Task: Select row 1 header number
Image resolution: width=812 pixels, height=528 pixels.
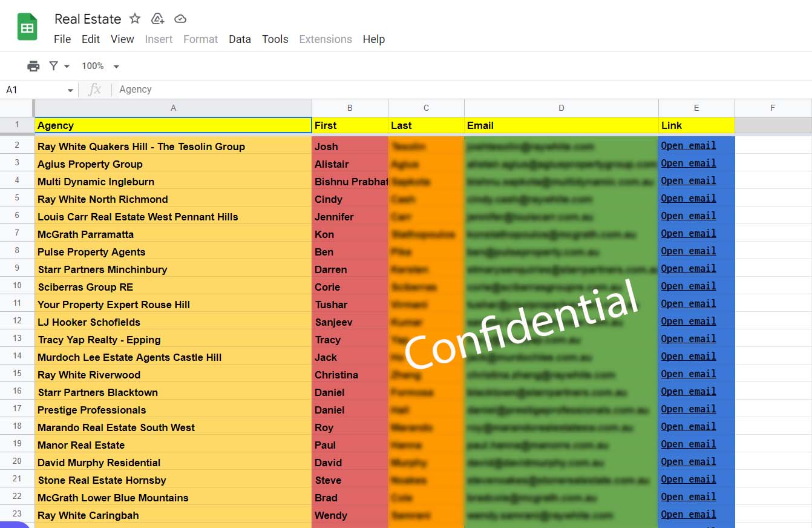Action: (x=17, y=125)
